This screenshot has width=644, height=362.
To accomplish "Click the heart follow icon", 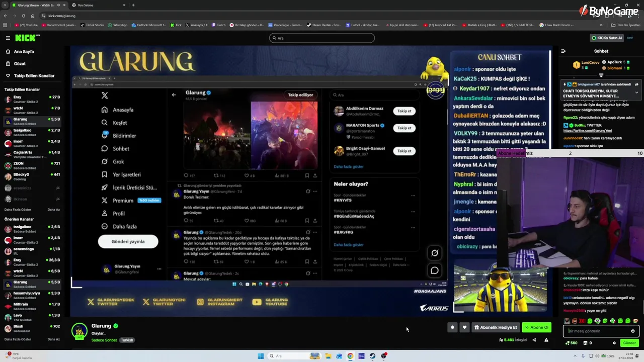I will pyautogui.click(x=464, y=327).
